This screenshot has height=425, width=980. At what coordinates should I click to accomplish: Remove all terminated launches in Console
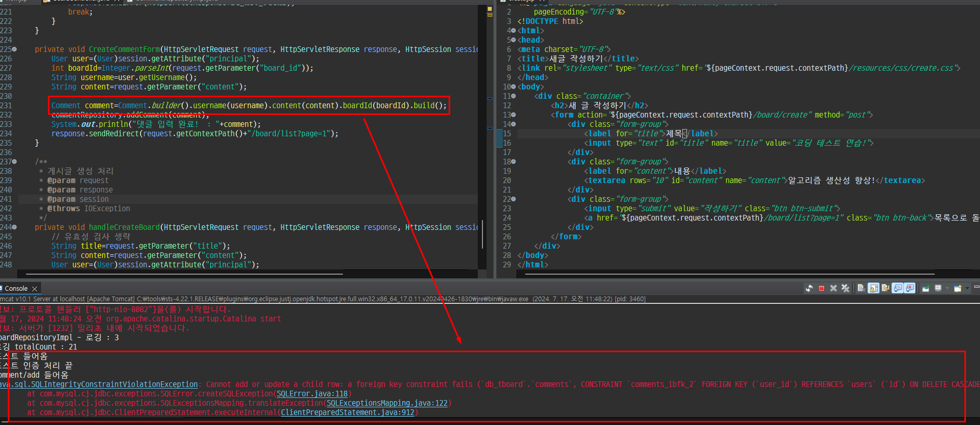click(x=845, y=288)
